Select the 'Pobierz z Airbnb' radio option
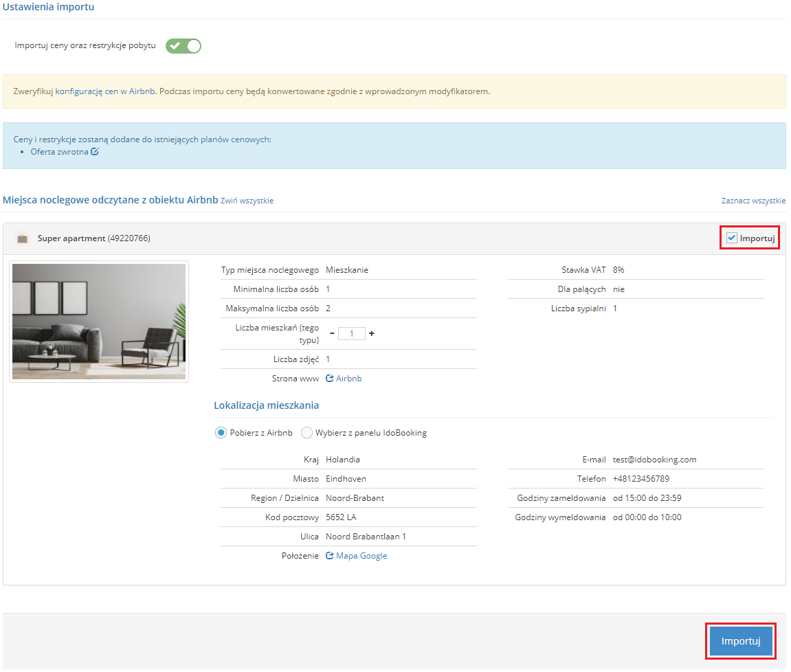 point(221,433)
